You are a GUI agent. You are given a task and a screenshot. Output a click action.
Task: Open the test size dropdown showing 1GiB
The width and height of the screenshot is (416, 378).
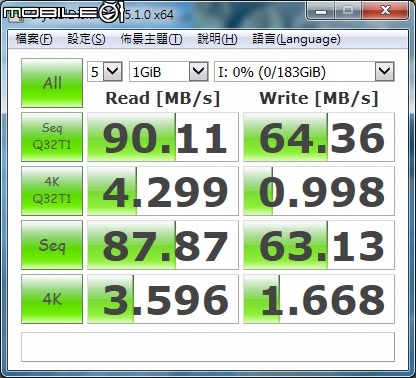click(169, 71)
